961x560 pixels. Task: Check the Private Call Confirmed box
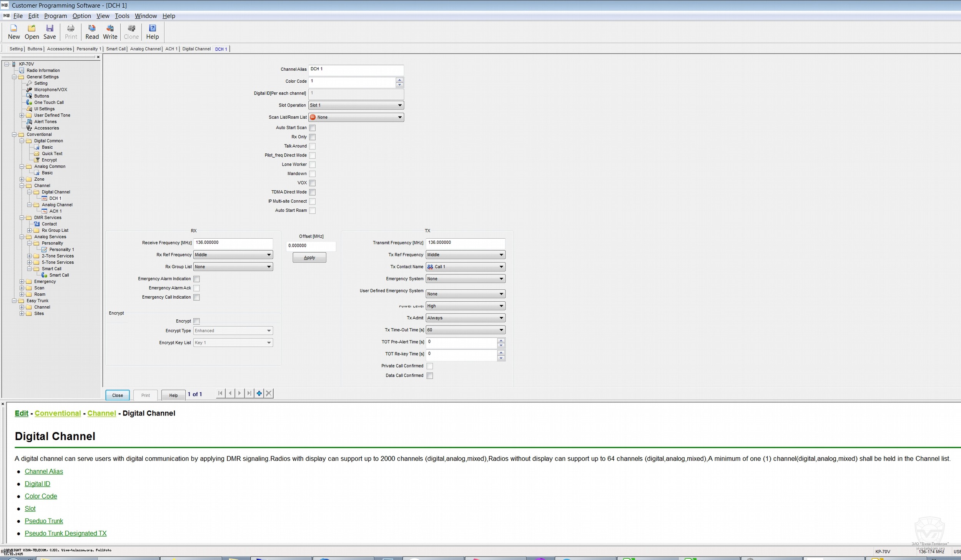point(430,366)
